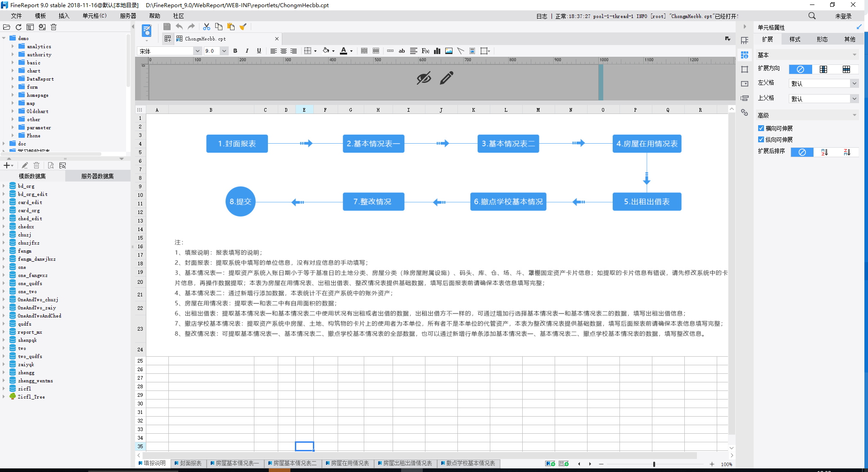This screenshot has width=868, height=472.
Task: Click the Cut scissors icon in toolbar
Action: pyautogui.click(x=206, y=27)
